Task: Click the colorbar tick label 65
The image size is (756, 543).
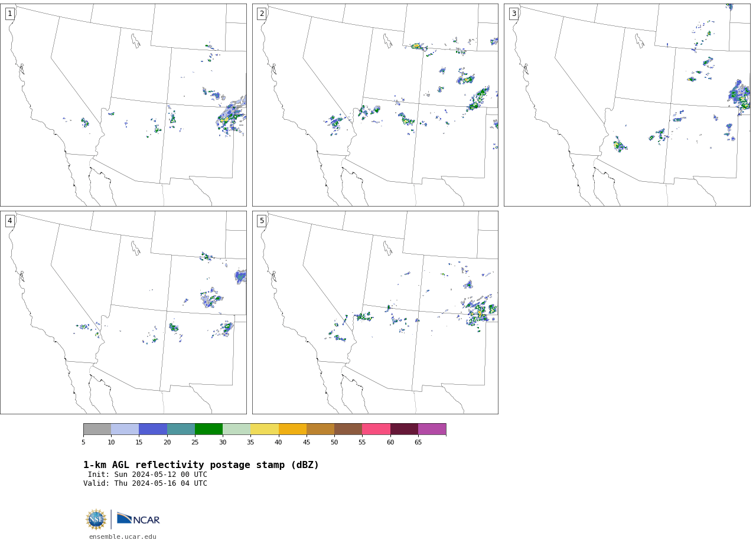Action: point(418,442)
